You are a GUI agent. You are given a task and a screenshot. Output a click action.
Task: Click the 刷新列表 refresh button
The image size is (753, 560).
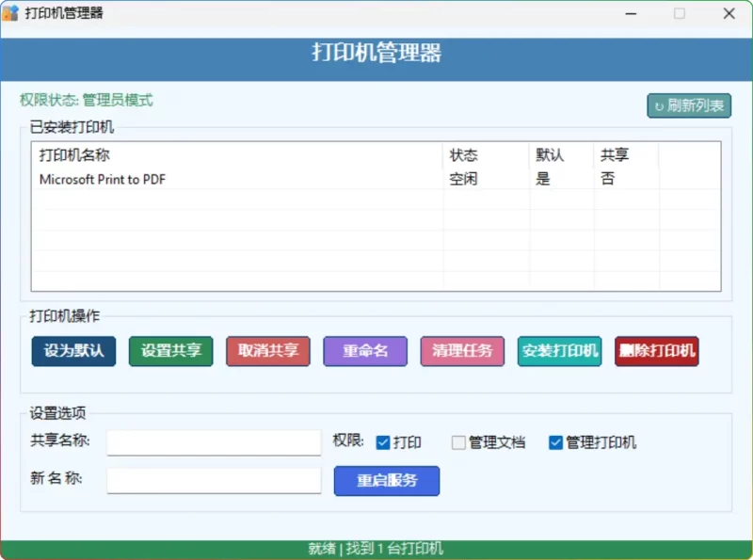pos(689,105)
